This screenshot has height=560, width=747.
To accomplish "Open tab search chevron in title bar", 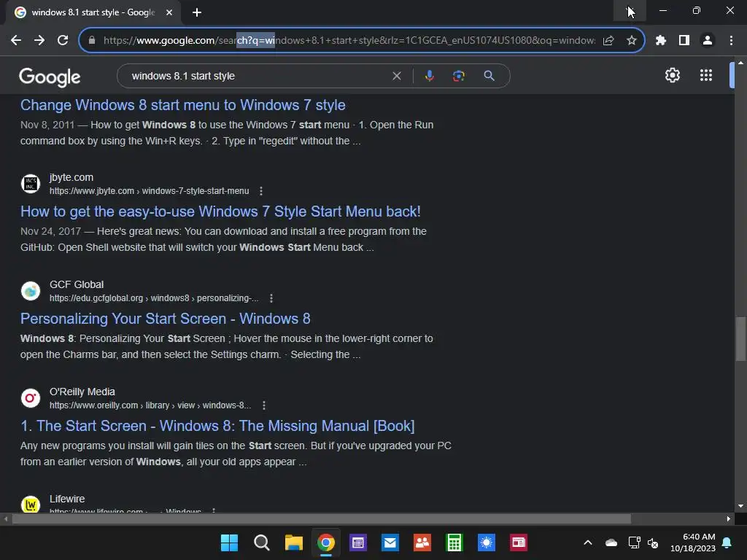I will [x=630, y=10].
